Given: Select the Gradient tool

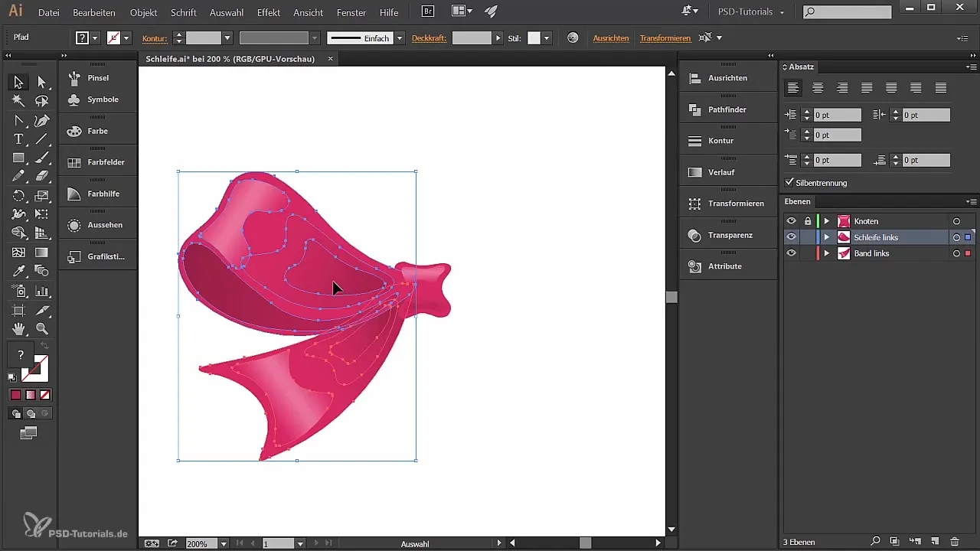Looking at the screenshot, I should [42, 253].
